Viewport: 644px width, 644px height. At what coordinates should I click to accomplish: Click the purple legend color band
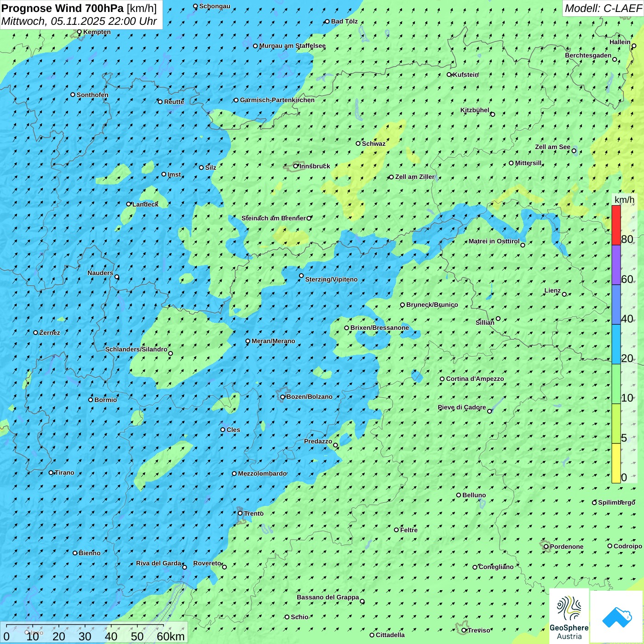pyautogui.click(x=616, y=264)
